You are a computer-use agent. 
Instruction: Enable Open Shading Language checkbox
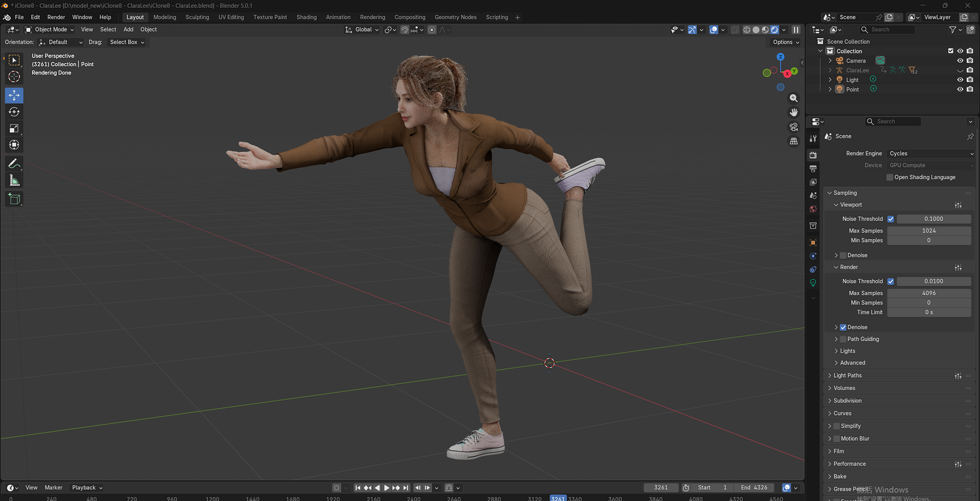tap(890, 178)
